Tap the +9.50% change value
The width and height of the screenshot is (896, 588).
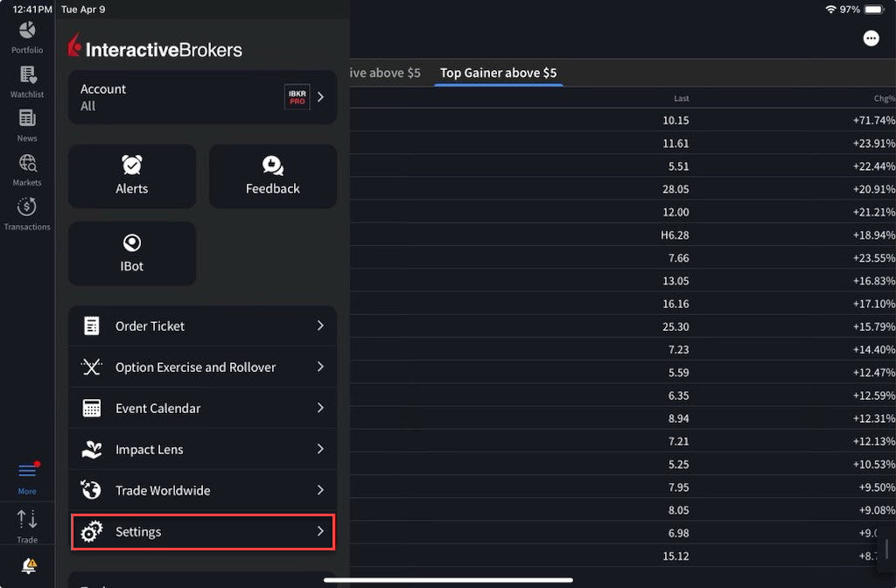877,486
